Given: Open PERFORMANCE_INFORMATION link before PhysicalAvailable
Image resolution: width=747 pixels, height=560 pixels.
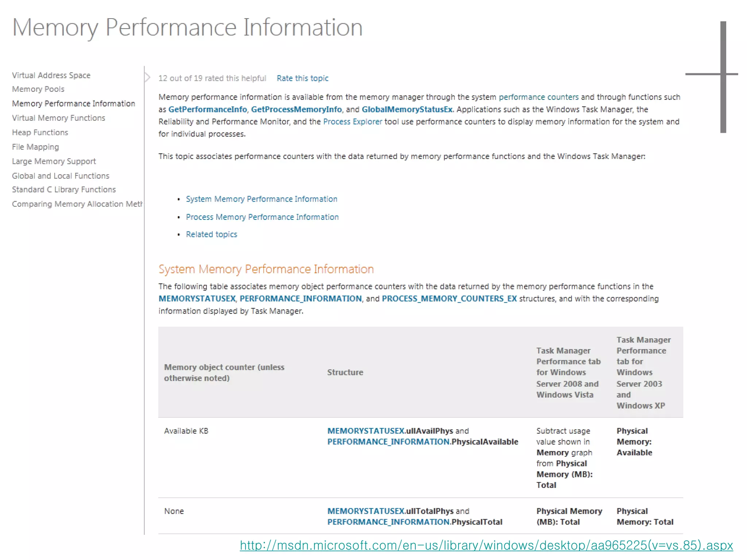Looking at the screenshot, I should tap(388, 442).
